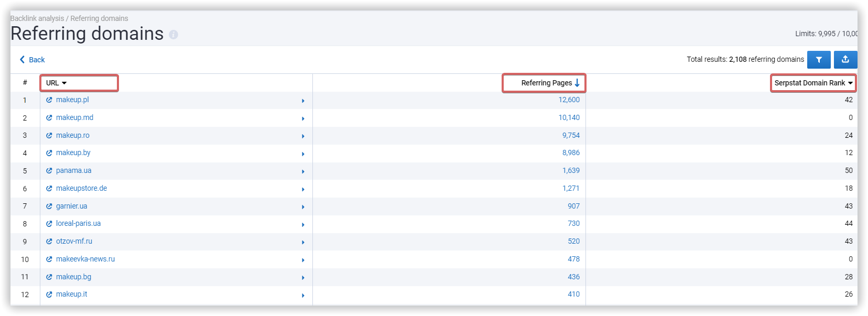Expand row arrow for otzov-mf.ru

coord(303,242)
